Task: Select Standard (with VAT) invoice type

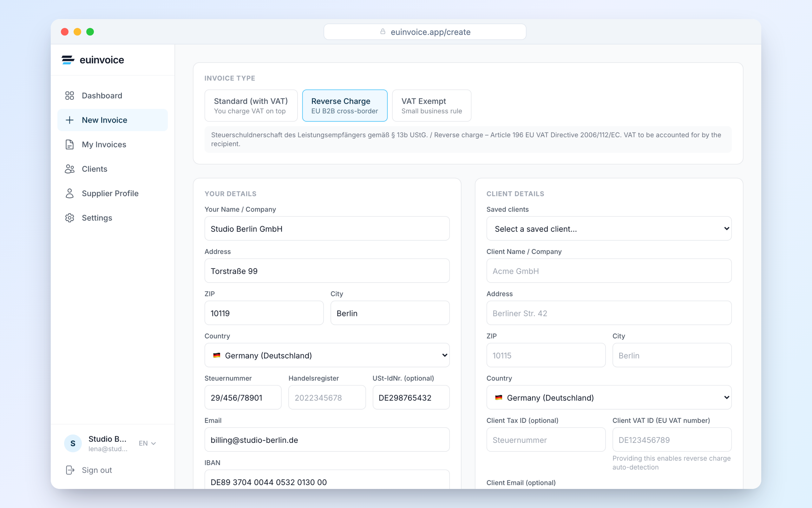Action: click(x=251, y=105)
